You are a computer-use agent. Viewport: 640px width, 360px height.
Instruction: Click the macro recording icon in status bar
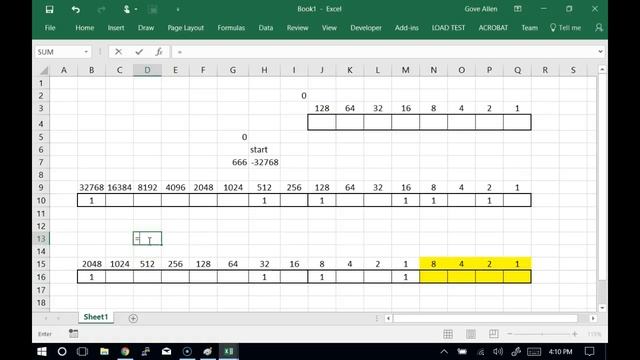click(x=73, y=334)
